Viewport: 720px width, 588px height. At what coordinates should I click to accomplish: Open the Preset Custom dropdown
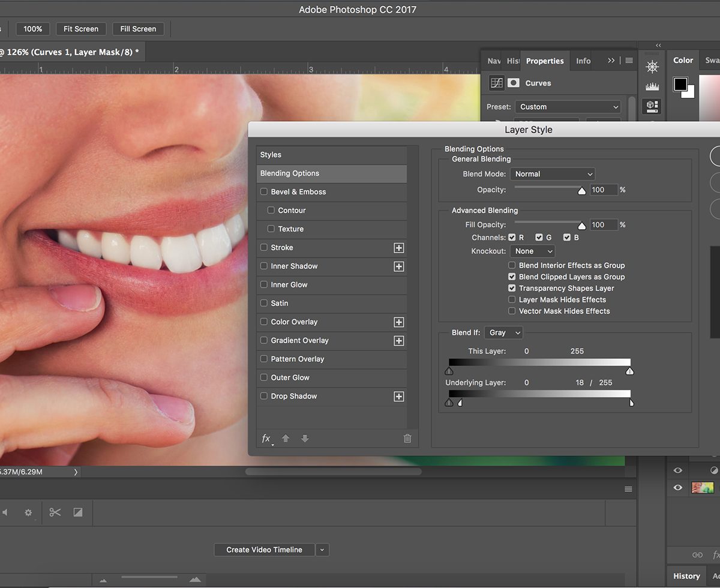tap(568, 107)
